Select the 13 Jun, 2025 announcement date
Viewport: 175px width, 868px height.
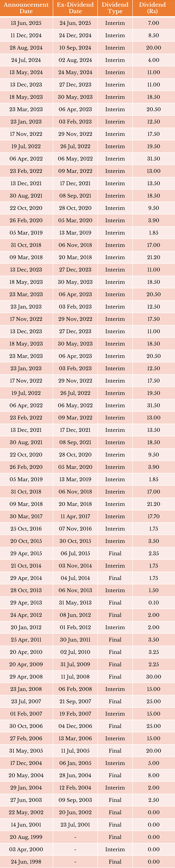[26, 23]
